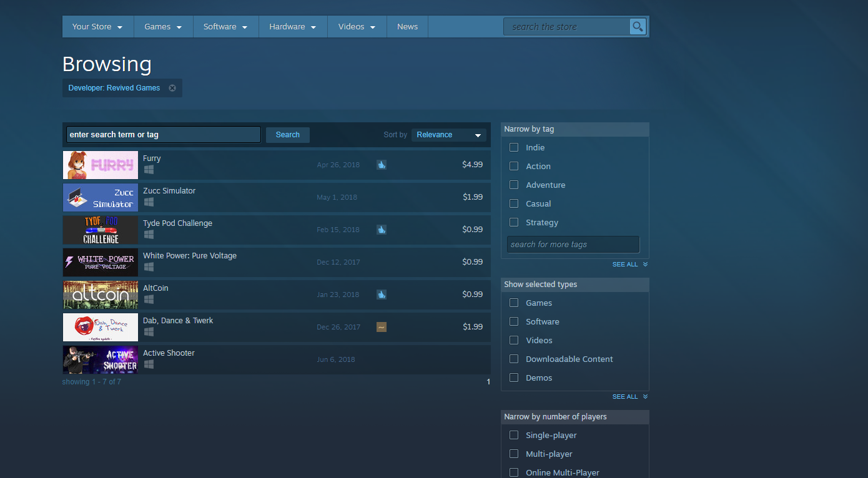Click the positive review icon for Tyde Pod Challenge
The height and width of the screenshot is (478, 868).
[x=382, y=230]
